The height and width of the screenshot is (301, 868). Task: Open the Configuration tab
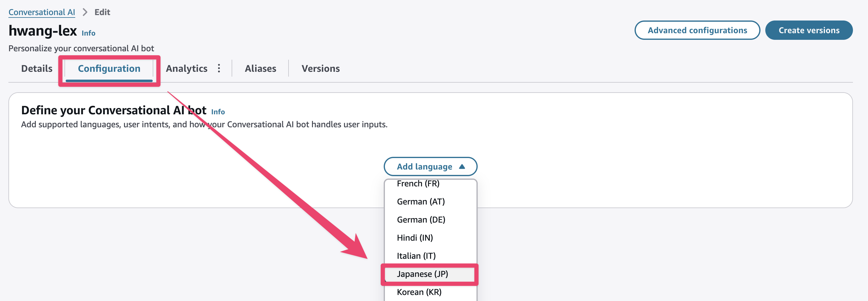[x=109, y=68]
